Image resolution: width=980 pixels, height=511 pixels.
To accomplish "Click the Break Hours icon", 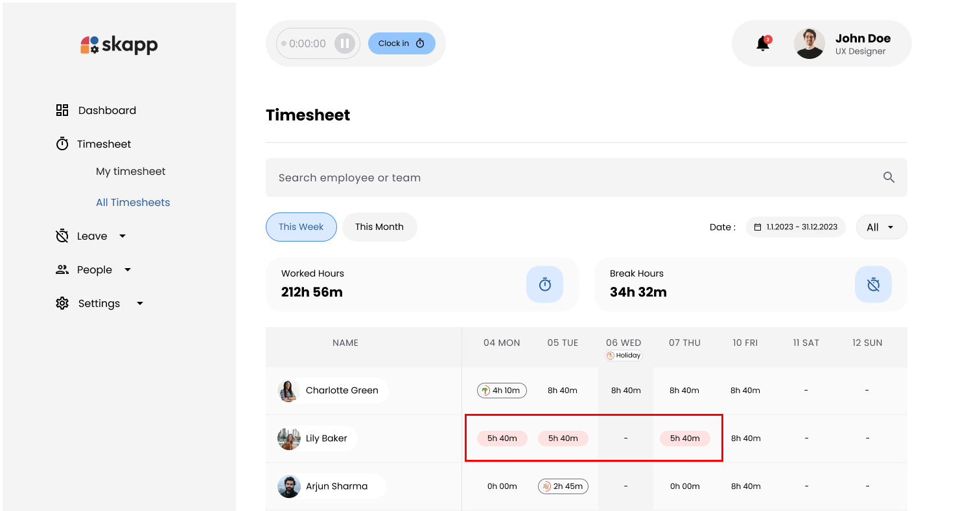I will pos(873,284).
